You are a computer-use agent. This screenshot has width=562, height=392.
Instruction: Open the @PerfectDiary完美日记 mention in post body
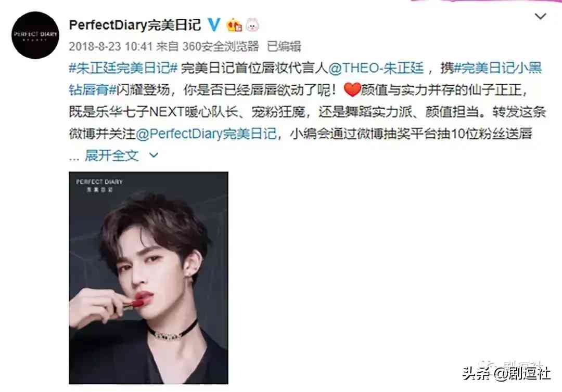pyautogui.click(x=207, y=134)
